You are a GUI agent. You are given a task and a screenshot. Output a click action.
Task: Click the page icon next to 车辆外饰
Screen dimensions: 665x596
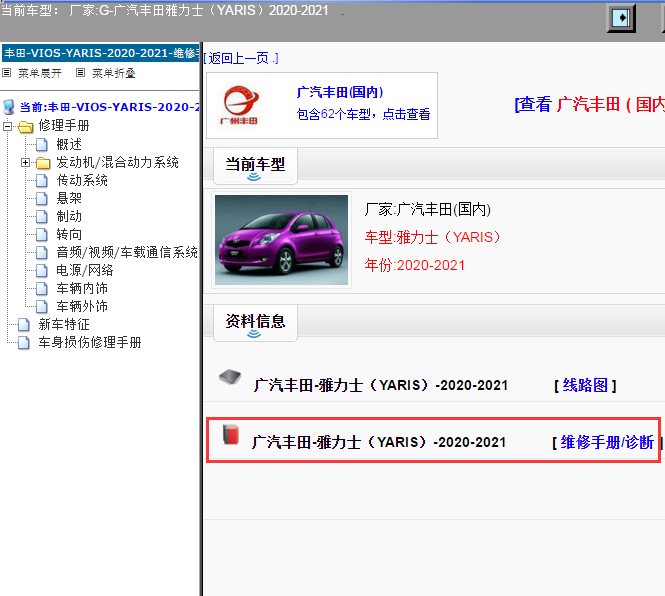(42, 307)
